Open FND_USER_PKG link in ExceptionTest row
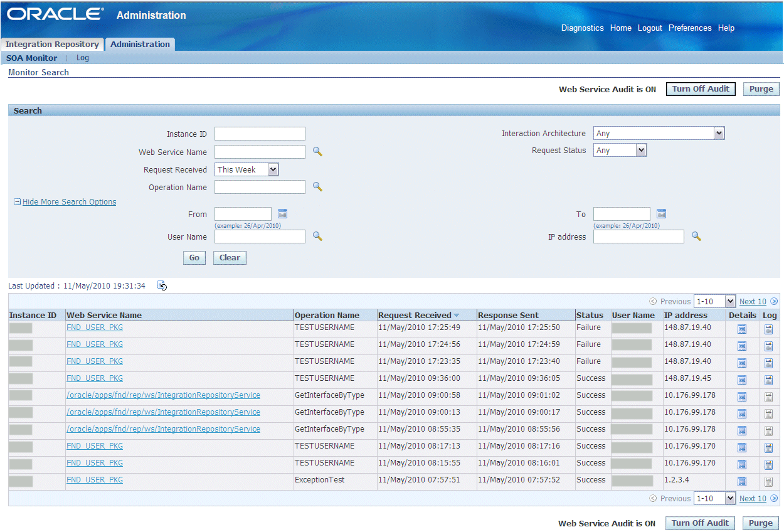Image resolution: width=784 pixels, height=532 pixels. 95,480
